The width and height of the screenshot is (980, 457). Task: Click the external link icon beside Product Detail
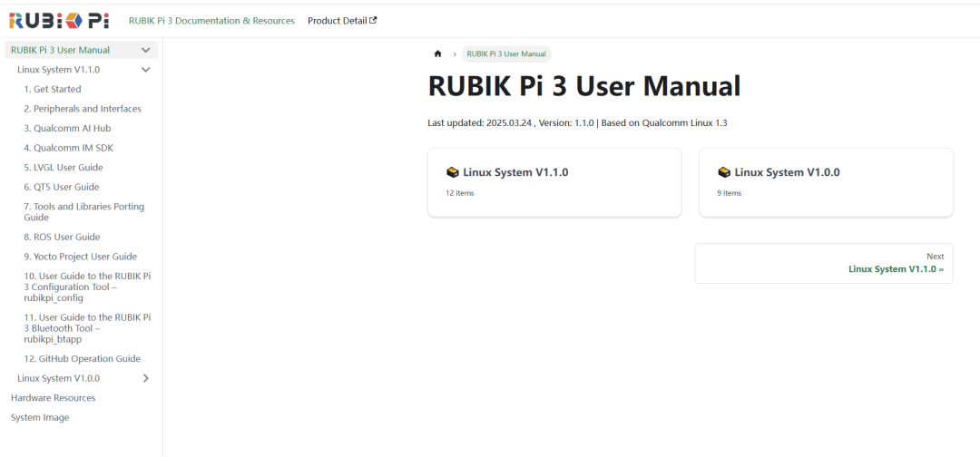374,20
